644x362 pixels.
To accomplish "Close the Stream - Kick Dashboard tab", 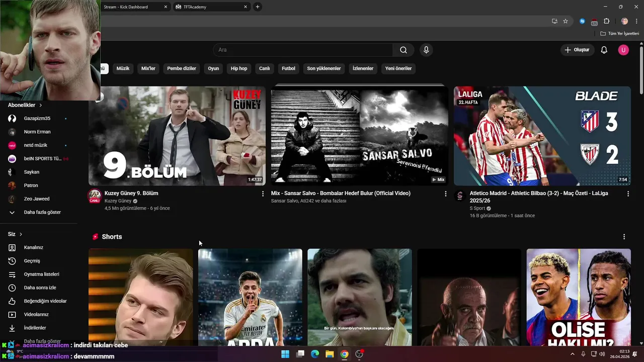I will tap(166, 7).
